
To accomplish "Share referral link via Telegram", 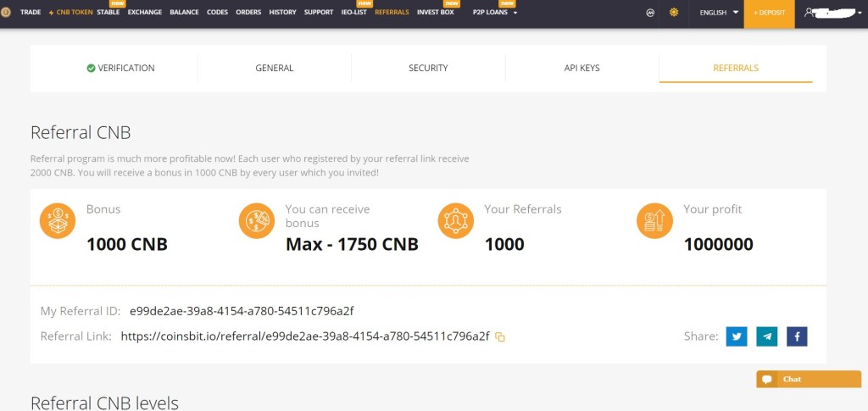I will click(x=766, y=336).
